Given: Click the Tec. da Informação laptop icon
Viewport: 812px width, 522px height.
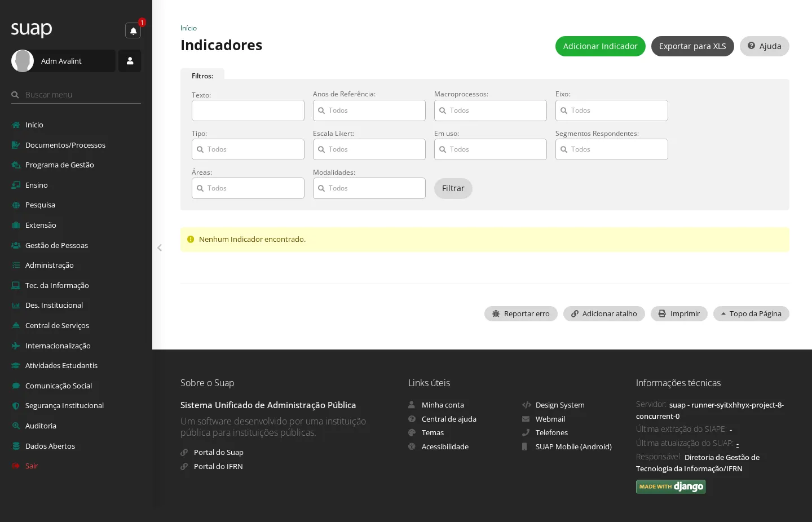Looking at the screenshot, I should pos(16,285).
